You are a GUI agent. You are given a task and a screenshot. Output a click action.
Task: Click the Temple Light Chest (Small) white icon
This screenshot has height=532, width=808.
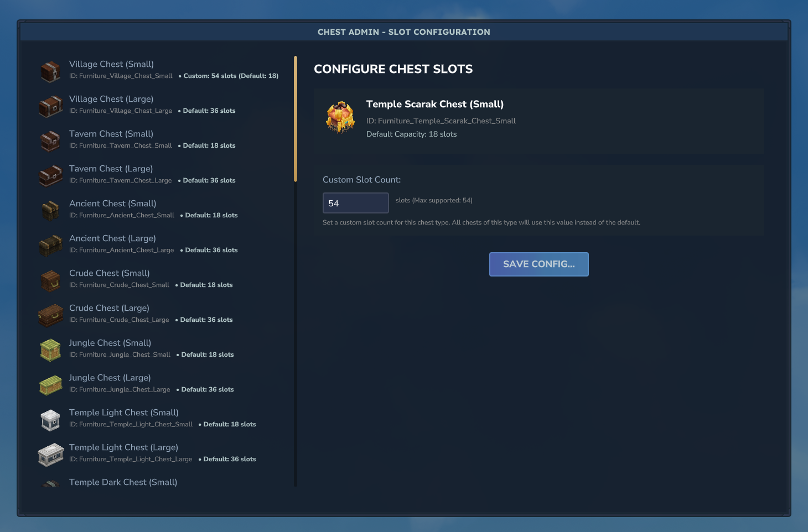pos(50,419)
